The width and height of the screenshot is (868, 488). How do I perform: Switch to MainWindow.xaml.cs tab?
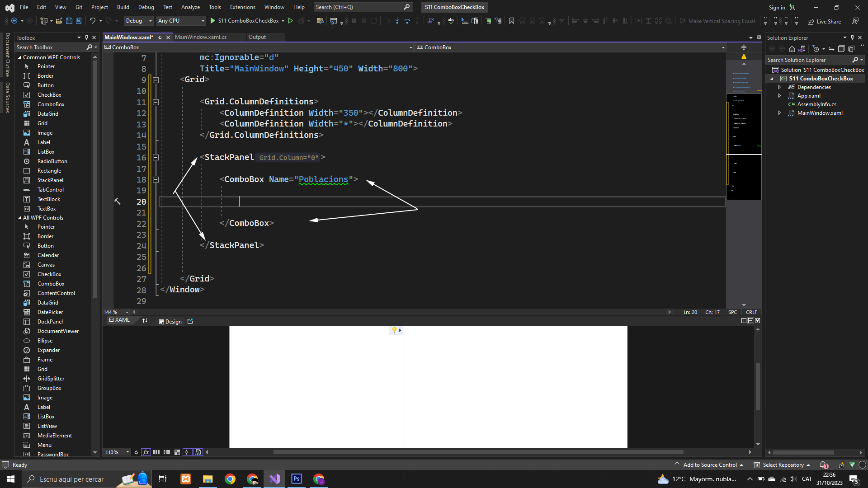pos(200,37)
